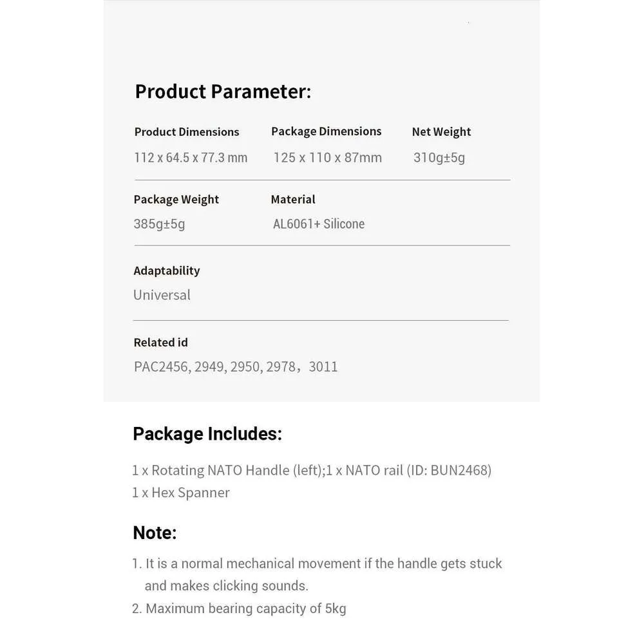Select the Related id label
Screen dimensions: 644x644
tap(160, 343)
